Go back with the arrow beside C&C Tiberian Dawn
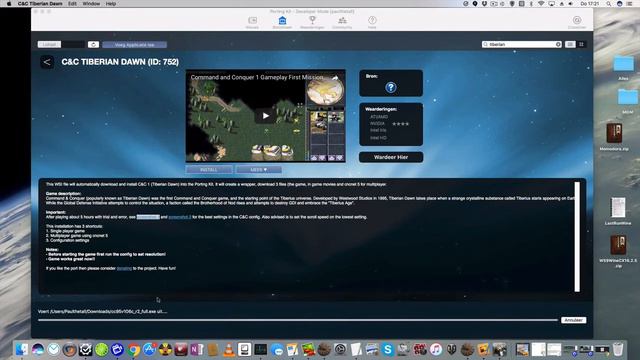Viewport: 640px width, 360px height. 47,62
